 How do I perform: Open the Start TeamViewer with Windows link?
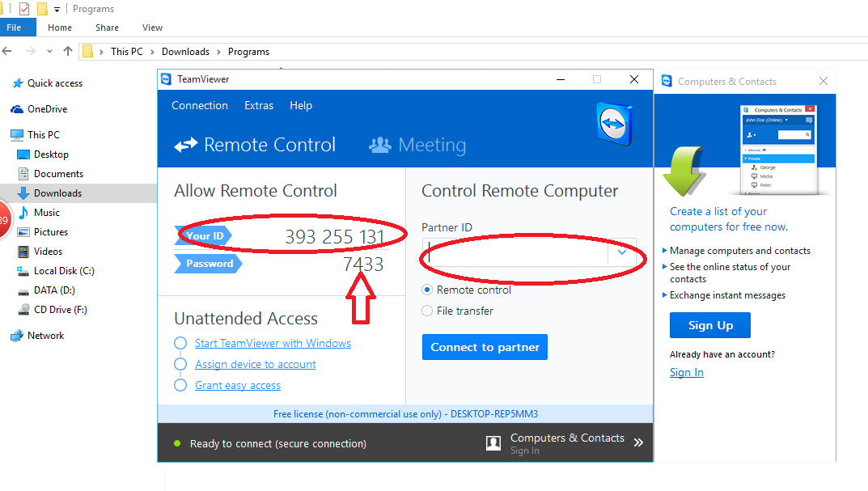pos(273,343)
